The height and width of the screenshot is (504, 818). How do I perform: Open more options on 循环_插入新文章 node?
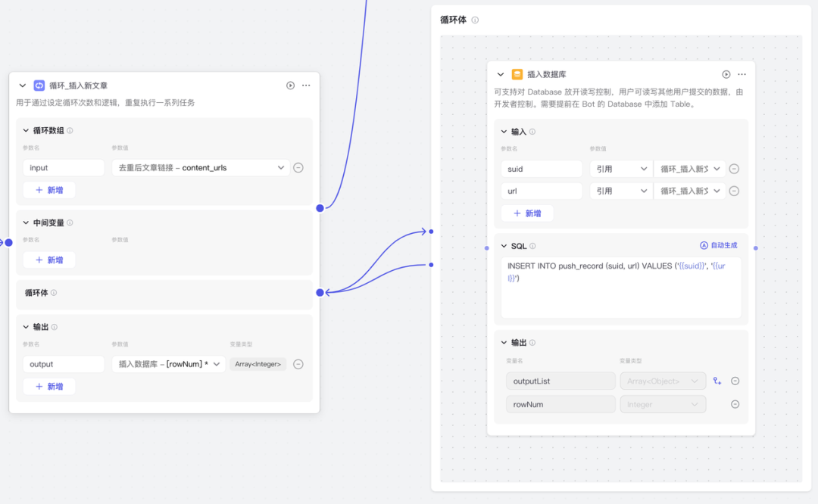click(306, 86)
